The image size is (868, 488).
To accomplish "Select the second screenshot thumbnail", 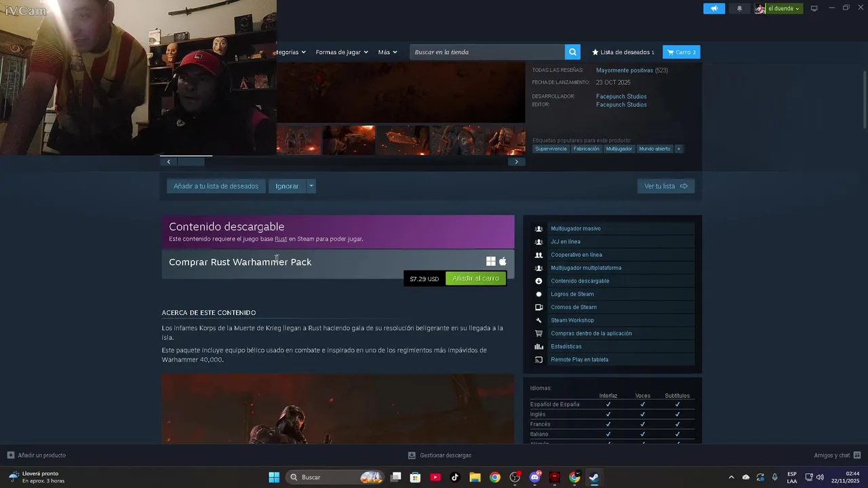I will pyautogui.click(x=349, y=140).
